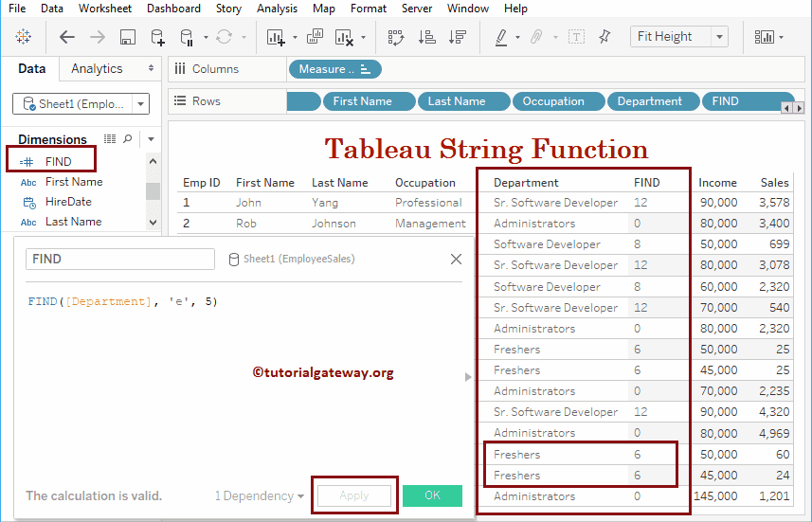This screenshot has width=812, height=522.
Task: Expand the function reference arrow in editor
Action: pyautogui.click(x=468, y=377)
